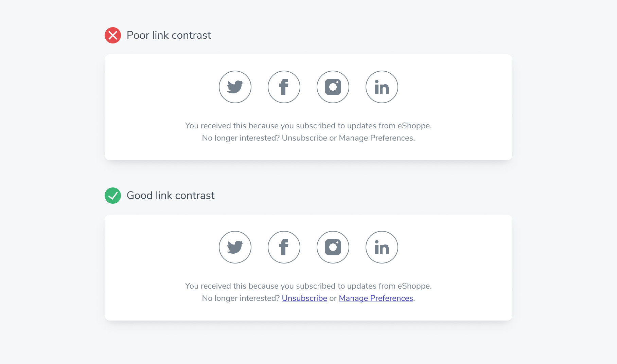Click the Instagram icon under Poor link contrast
Screen dimensions: 617x364
click(333, 87)
